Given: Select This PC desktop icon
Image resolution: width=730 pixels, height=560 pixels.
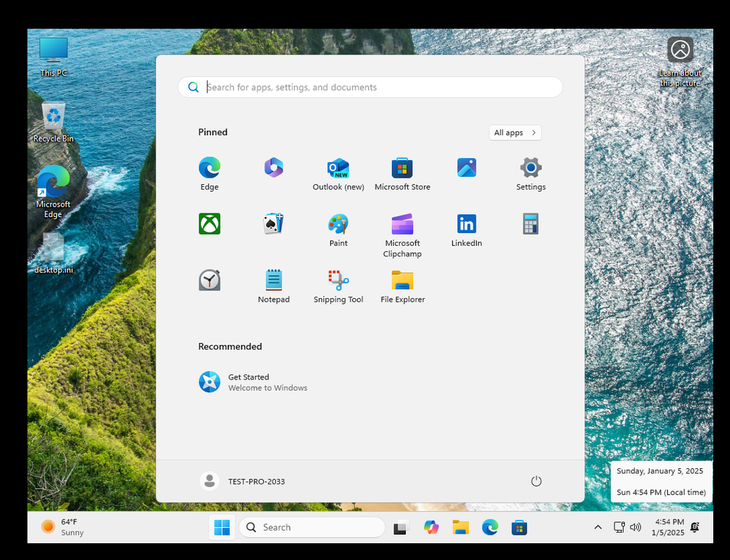Looking at the screenshot, I should tap(53, 57).
